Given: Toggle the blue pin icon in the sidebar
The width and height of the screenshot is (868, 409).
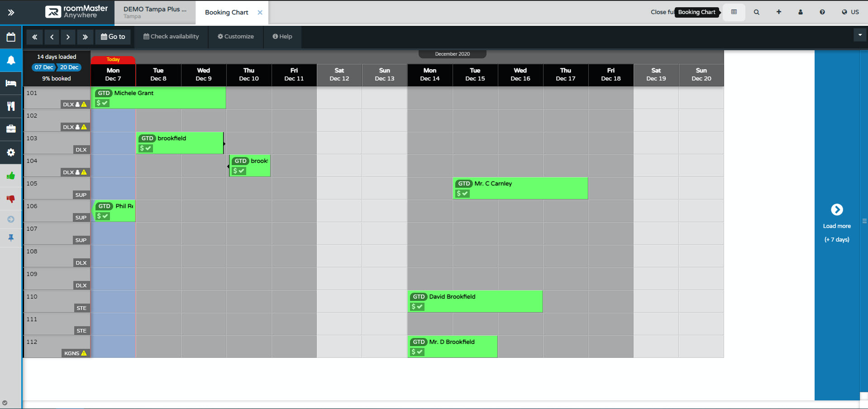Looking at the screenshot, I should pyautogui.click(x=10, y=238).
